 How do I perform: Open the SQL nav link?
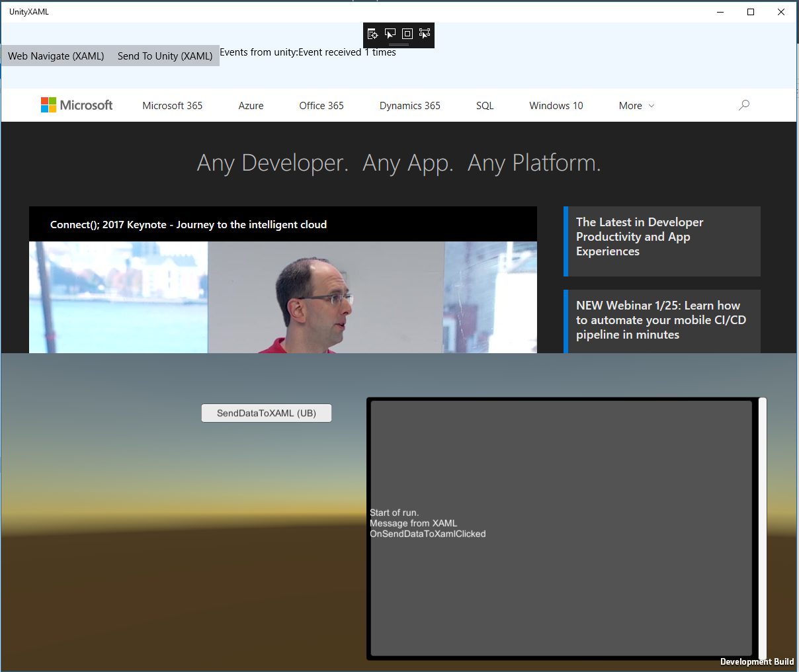coord(485,106)
